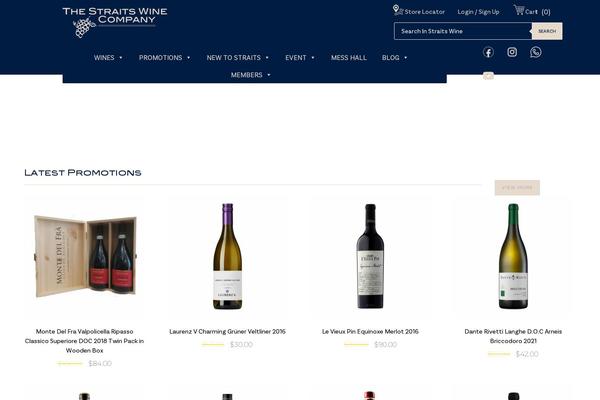Expand the New To Straits dropdown
The width and height of the screenshot is (600, 400).
click(238, 58)
